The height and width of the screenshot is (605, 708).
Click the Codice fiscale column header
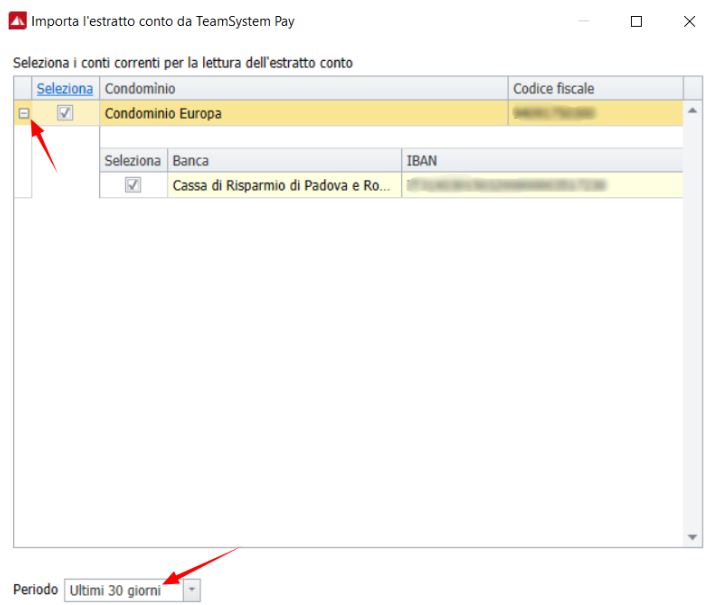(x=596, y=88)
